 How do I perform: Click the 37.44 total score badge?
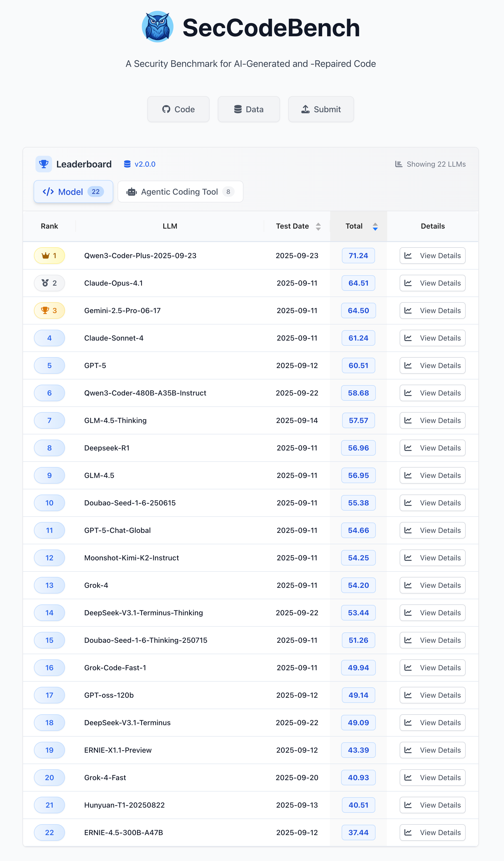[358, 832]
